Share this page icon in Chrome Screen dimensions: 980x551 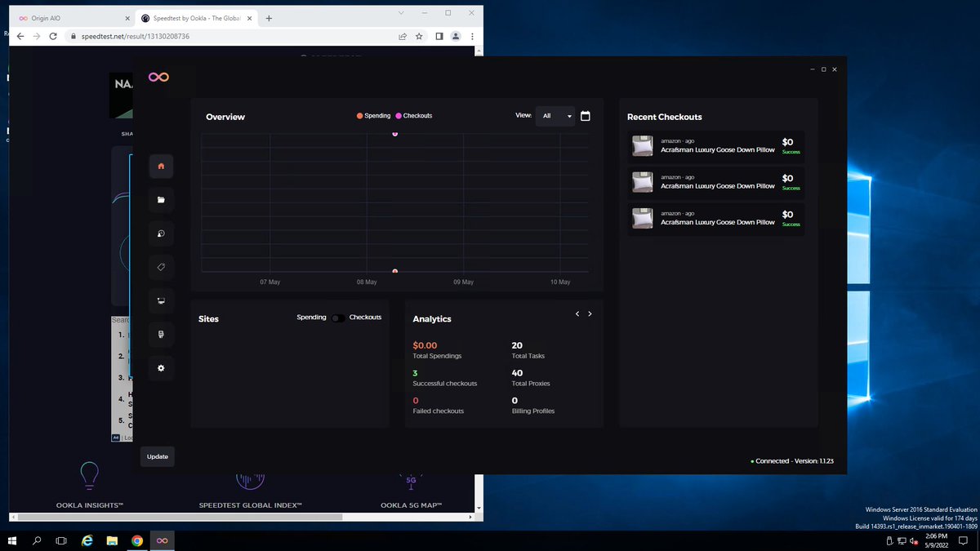pyautogui.click(x=403, y=37)
